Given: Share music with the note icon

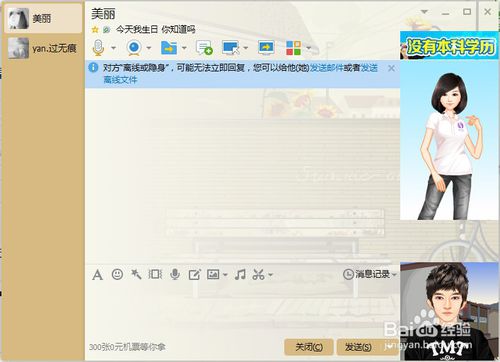Looking at the screenshot, I should coord(240,274).
